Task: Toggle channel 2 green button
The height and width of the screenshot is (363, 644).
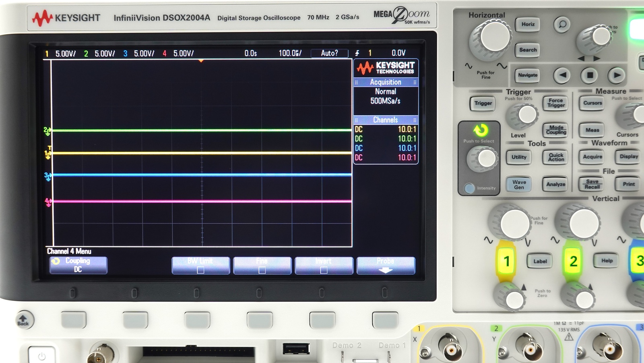Action: coord(573,261)
